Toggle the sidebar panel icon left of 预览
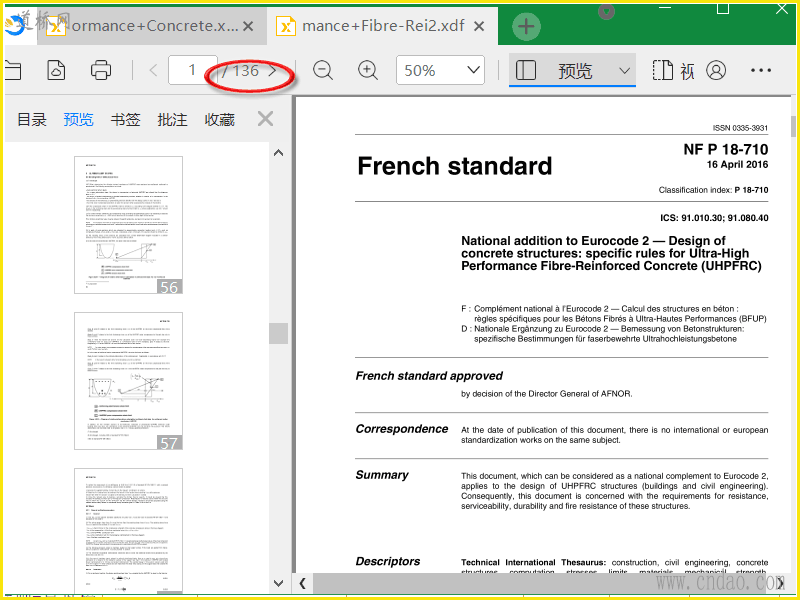 [526, 70]
